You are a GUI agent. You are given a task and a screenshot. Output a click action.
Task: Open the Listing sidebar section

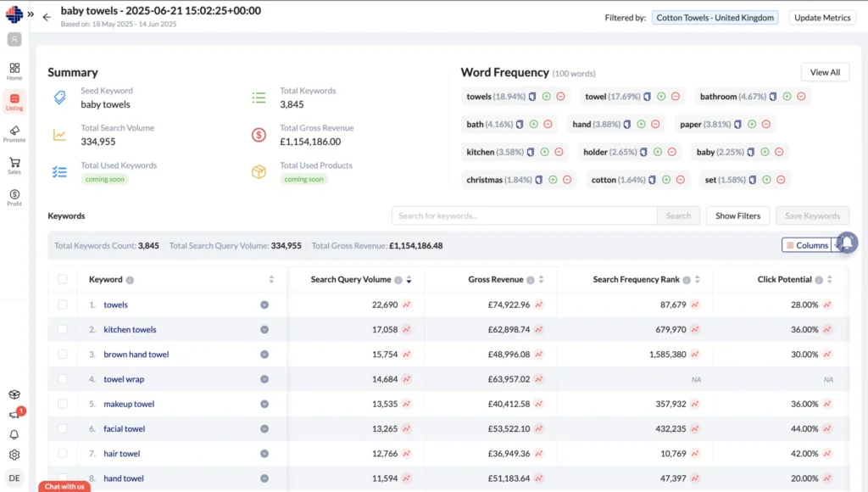click(x=14, y=102)
